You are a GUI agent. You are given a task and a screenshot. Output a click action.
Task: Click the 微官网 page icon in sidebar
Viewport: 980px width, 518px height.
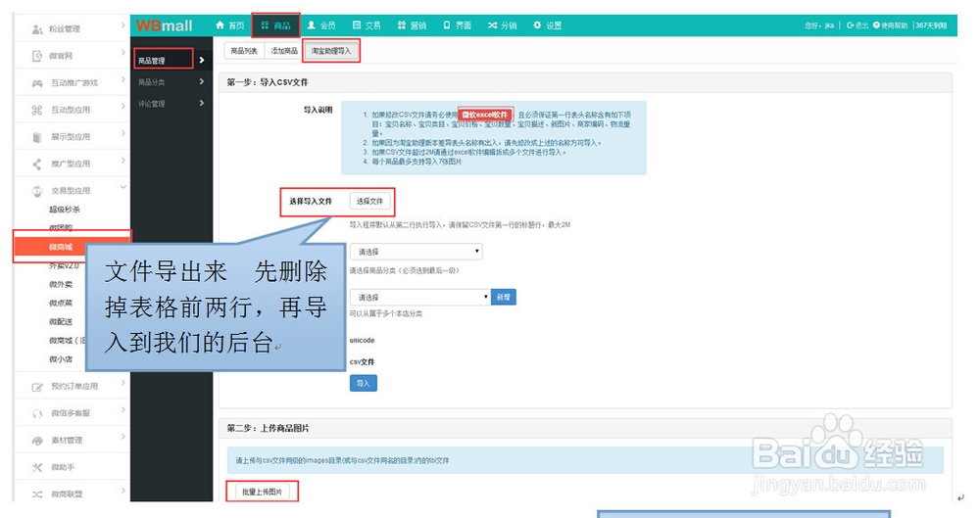pyautogui.click(x=37, y=56)
